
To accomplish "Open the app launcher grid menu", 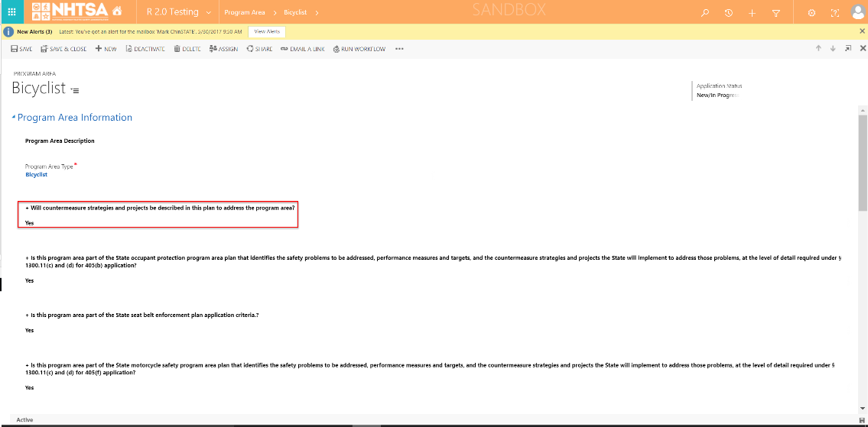I will (x=11, y=11).
